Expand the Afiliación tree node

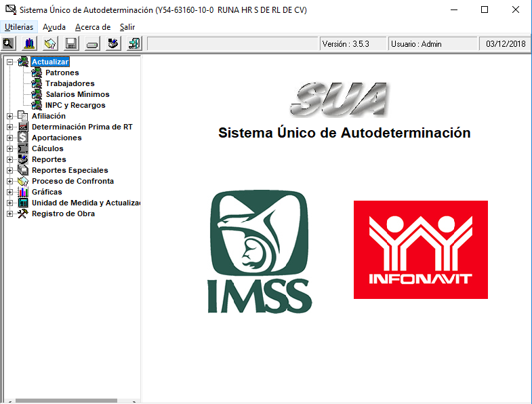coord(10,116)
